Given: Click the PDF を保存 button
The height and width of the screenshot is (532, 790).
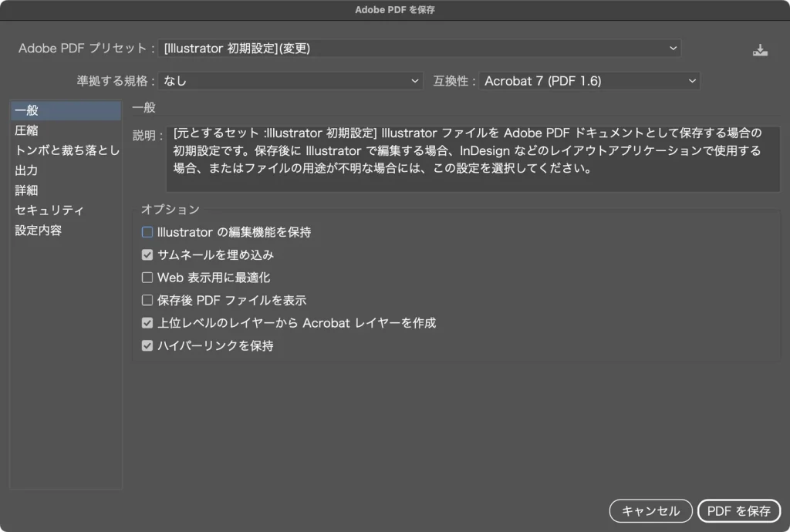Looking at the screenshot, I should (738, 511).
